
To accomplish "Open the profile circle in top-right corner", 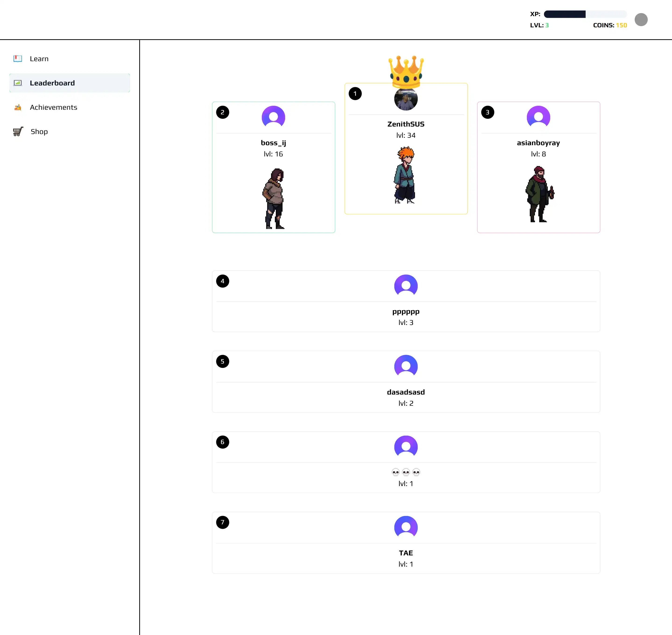I will [641, 20].
